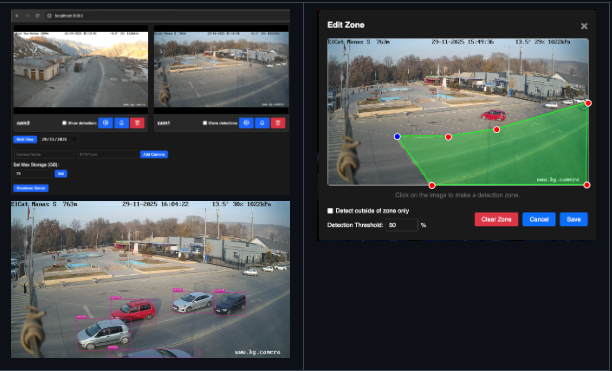Click the dark blue car's detection box

pos(230,304)
